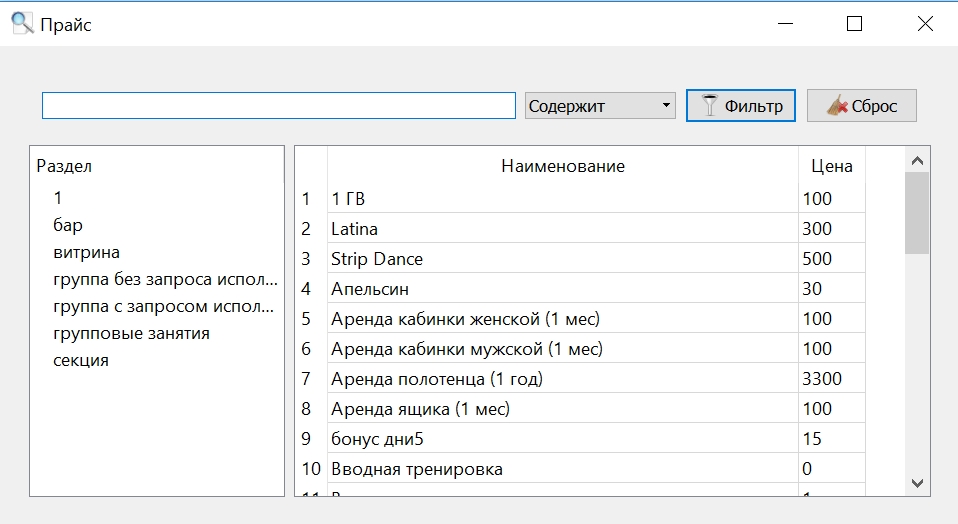Image resolution: width=958 pixels, height=524 pixels.
Task: Select 'Аренда ящика (1 мес)'
Action: point(563,409)
